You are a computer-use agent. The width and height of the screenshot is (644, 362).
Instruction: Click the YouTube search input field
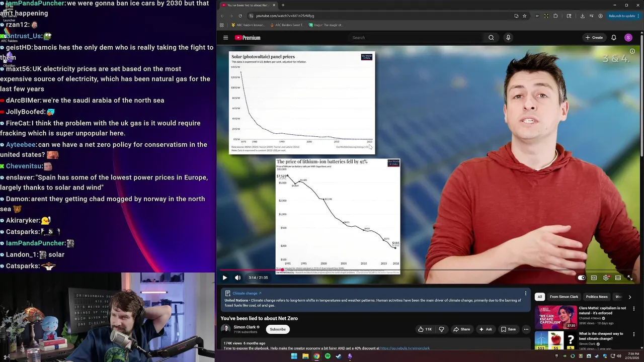click(x=417, y=38)
